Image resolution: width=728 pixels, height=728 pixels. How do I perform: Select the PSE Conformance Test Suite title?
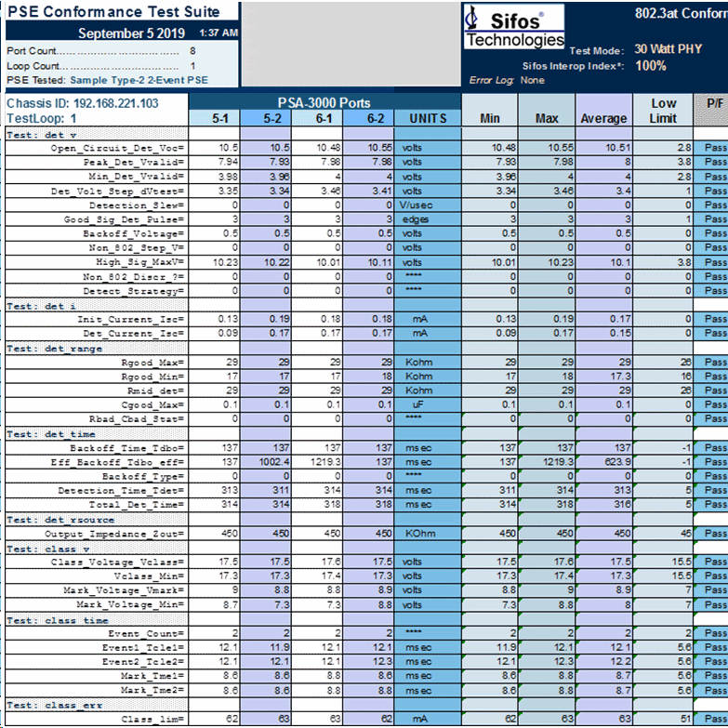pyautogui.click(x=115, y=11)
